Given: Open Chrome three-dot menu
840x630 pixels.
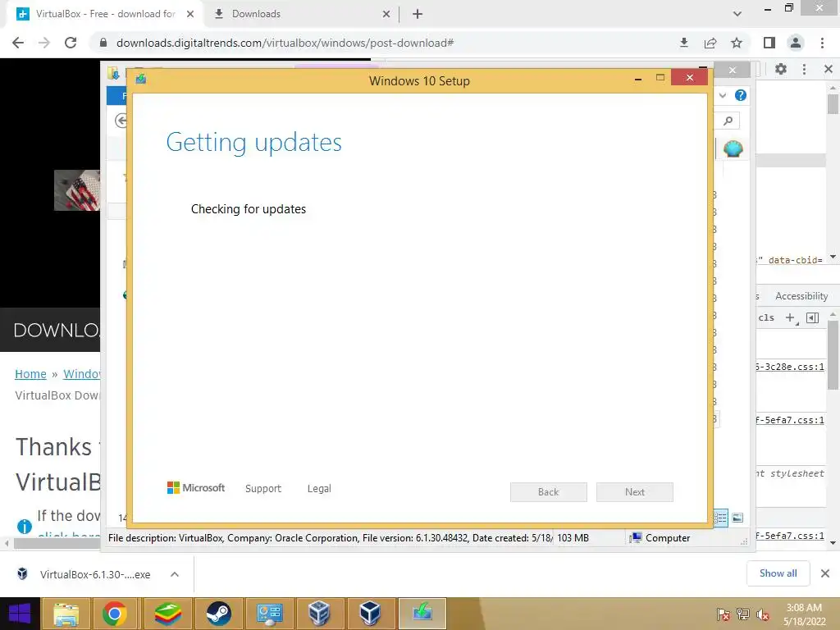Looking at the screenshot, I should coord(822,43).
